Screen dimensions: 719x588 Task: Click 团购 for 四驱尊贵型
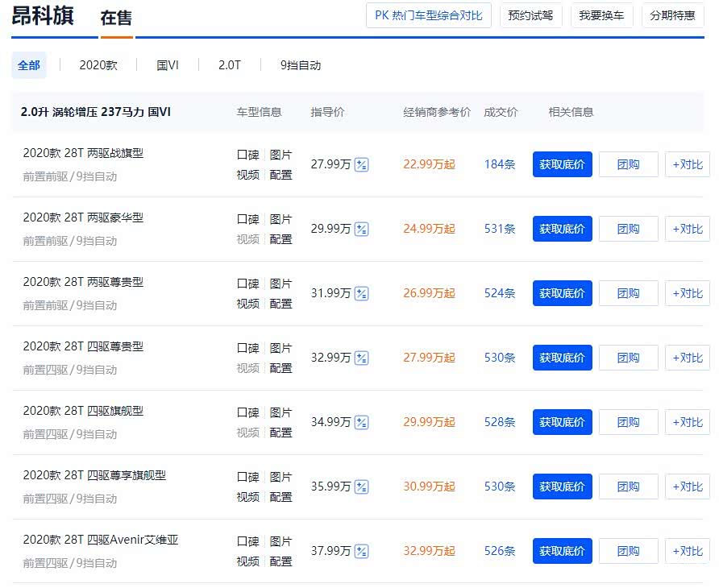[x=629, y=358]
